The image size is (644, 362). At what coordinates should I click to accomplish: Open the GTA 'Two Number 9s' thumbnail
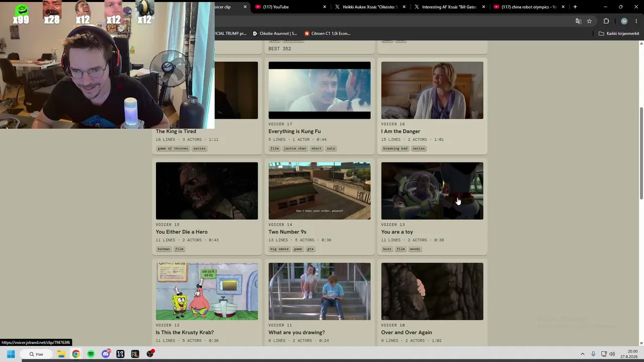tap(319, 191)
